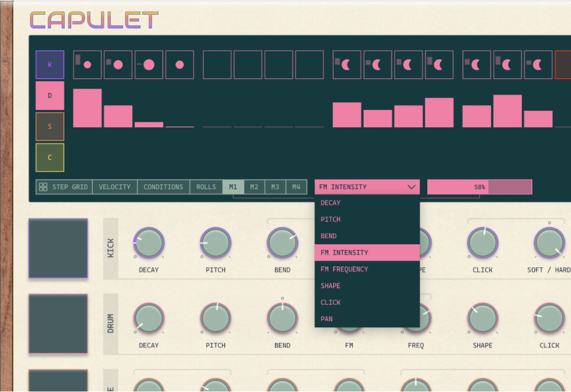Open the CONDITIONS tab

tap(163, 186)
